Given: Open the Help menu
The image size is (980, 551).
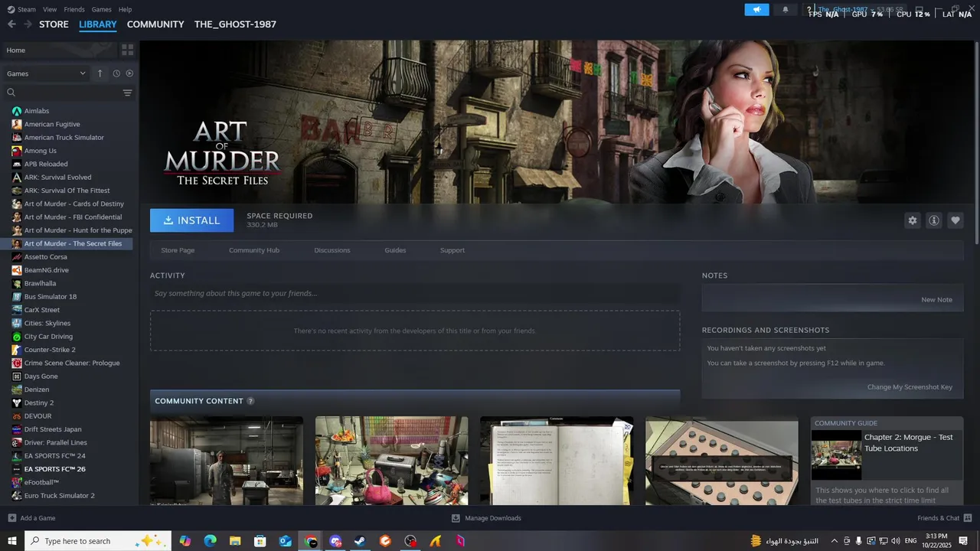Looking at the screenshot, I should point(125,9).
